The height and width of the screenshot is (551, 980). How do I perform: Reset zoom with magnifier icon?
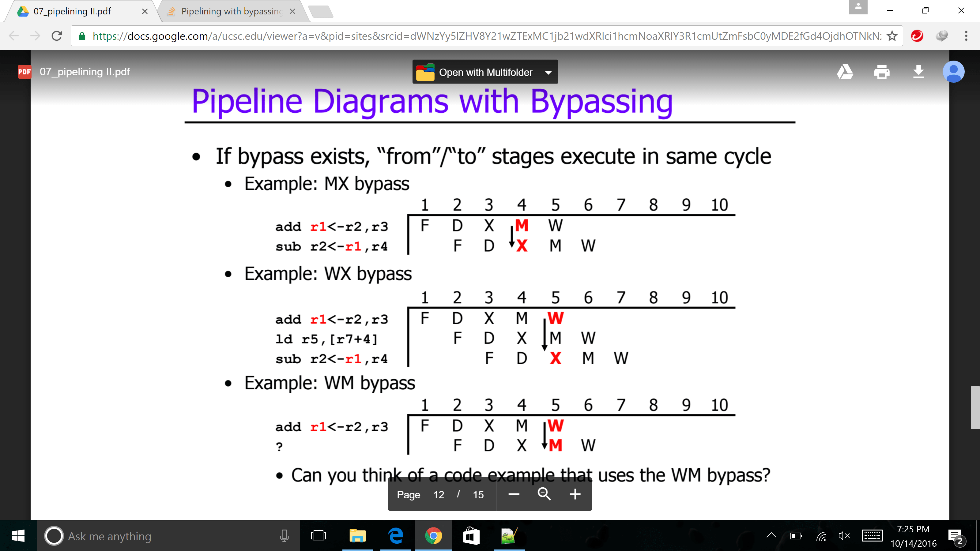[x=544, y=494]
